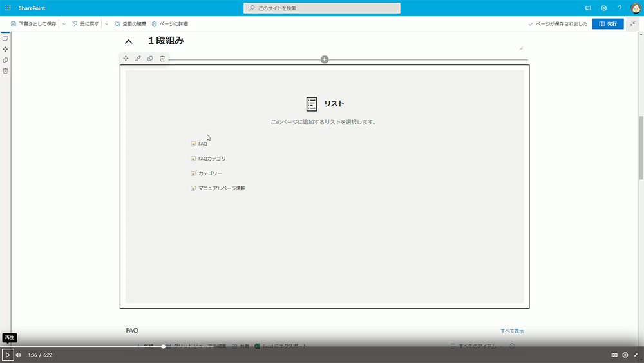Click 元に戻す undo button
Image resolution: width=644 pixels, height=363 pixels.
coord(86,24)
